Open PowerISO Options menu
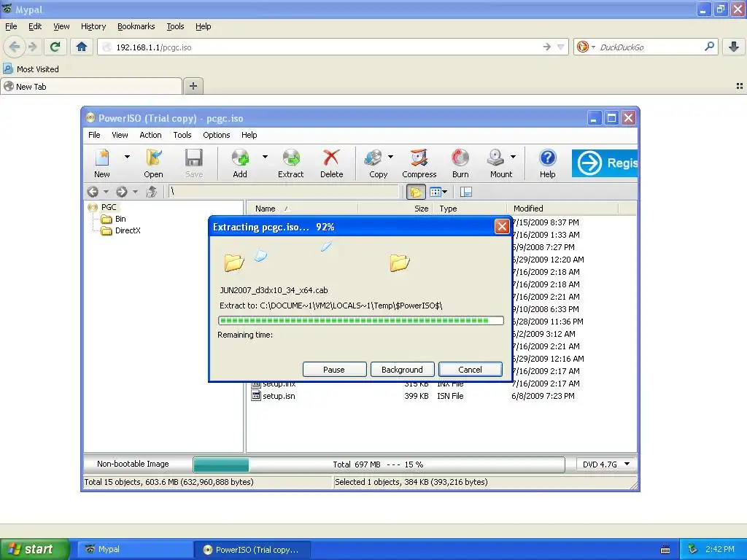Viewport: 747px width, 560px height. tap(216, 135)
